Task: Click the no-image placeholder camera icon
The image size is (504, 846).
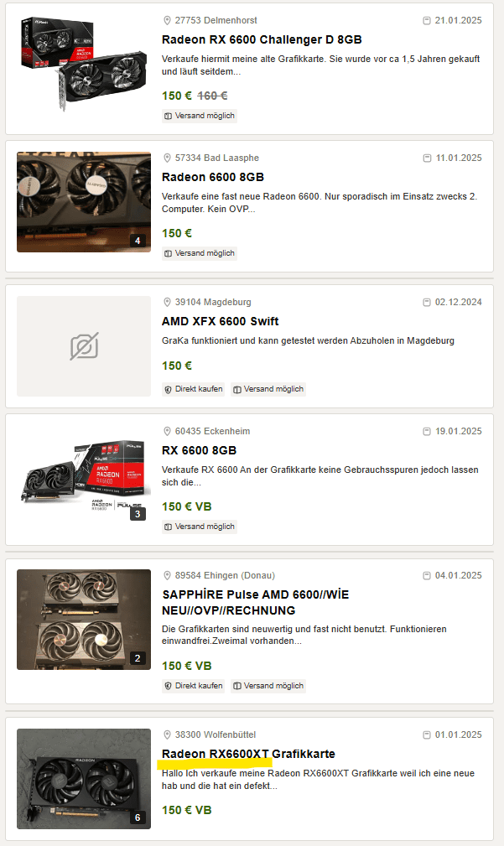Action: coord(84,346)
